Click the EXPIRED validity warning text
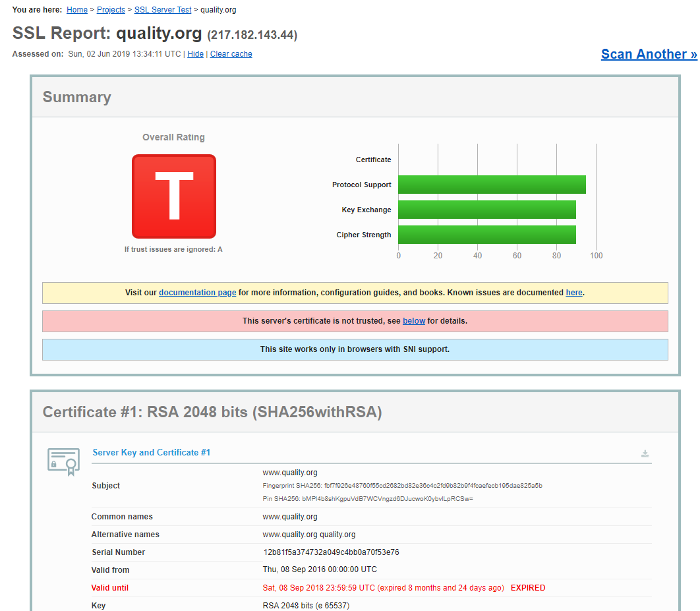 [527, 587]
